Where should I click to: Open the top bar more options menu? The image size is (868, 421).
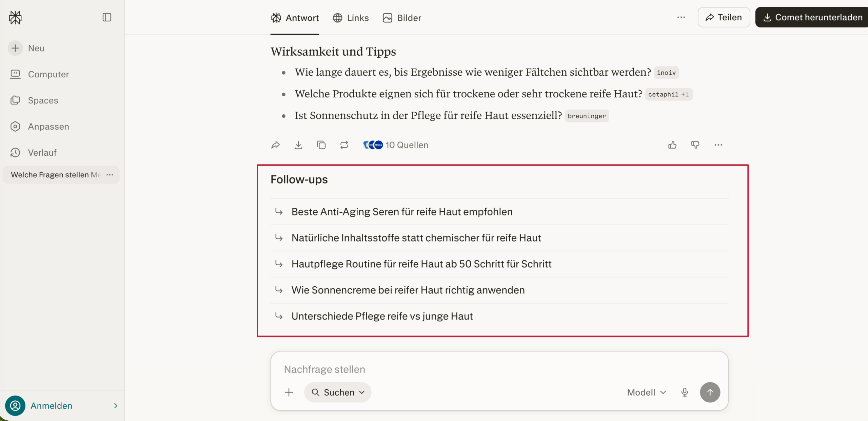point(681,17)
